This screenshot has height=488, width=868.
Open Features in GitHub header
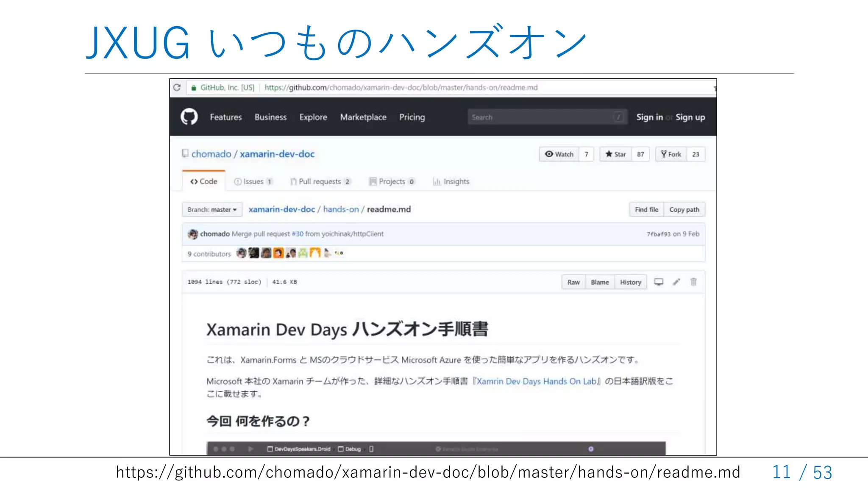(226, 117)
